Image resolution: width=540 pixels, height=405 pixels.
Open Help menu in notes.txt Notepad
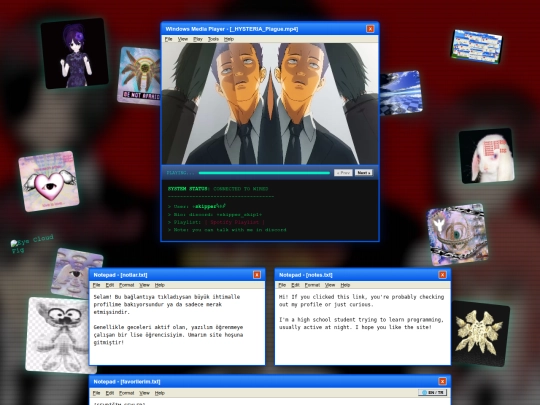pos(345,285)
